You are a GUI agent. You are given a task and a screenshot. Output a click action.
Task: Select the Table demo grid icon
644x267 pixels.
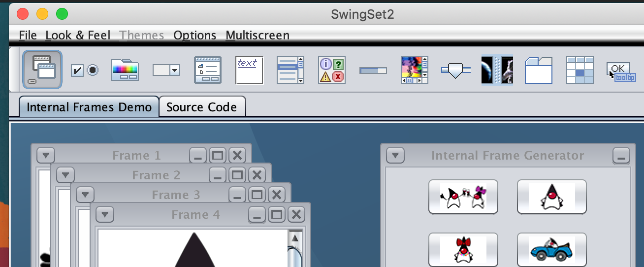580,70
